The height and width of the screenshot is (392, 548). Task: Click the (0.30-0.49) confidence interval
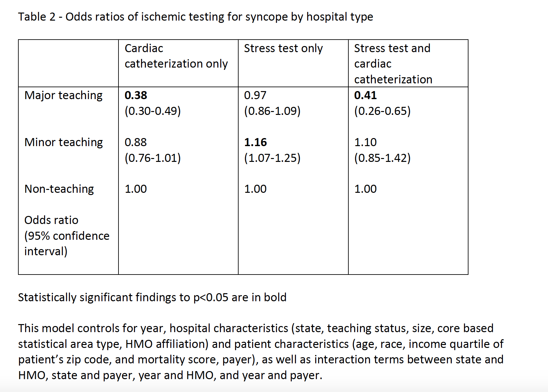pyautogui.click(x=153, y=111)
